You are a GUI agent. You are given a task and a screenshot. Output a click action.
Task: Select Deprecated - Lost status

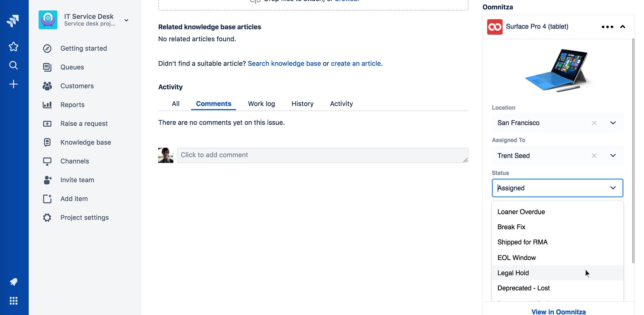click(x=558, y=288)
